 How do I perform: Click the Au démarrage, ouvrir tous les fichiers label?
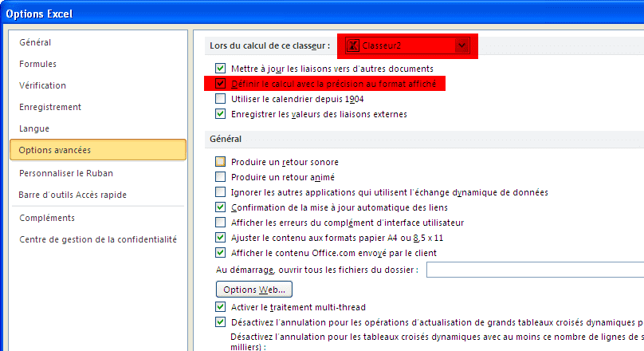coord(317,270)
